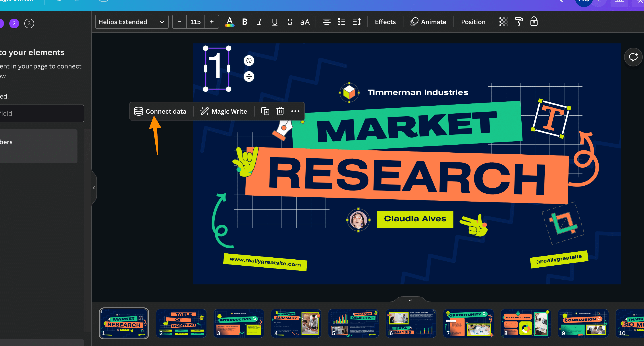Select slide 4 Executive Summary thumbnail
644x346 pixels.
point(296,322)
